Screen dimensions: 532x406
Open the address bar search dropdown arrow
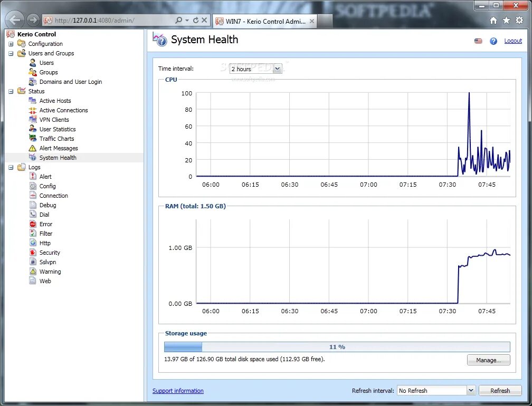click(x=187, y=21)
